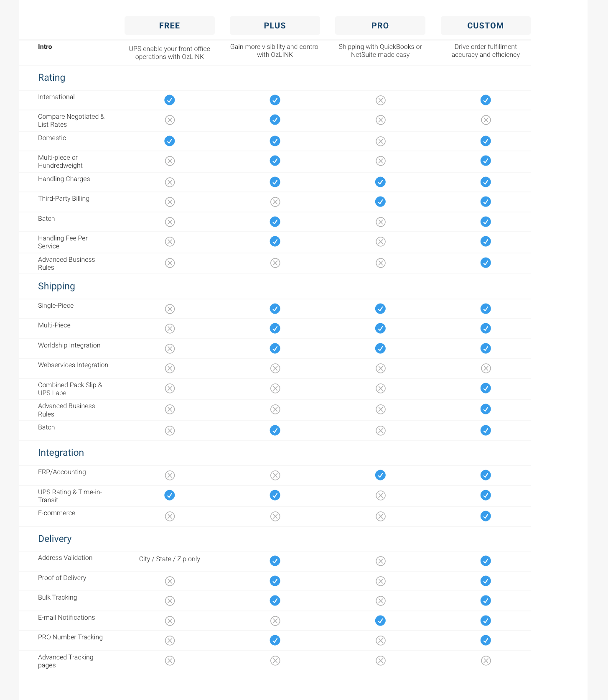Click the 'City / State / Zip only' text
Image resolution: width=608 pixels, height=700 pixels.
[169, 559]
